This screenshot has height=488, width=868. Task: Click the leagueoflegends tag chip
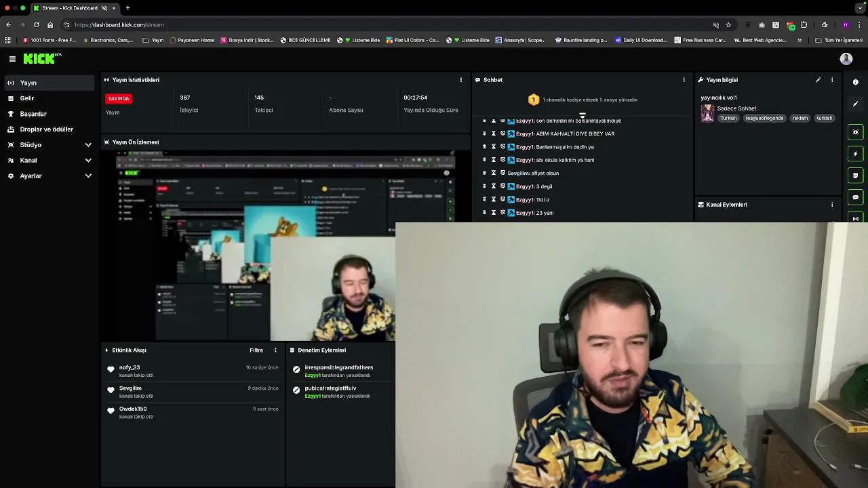(764, 118)
